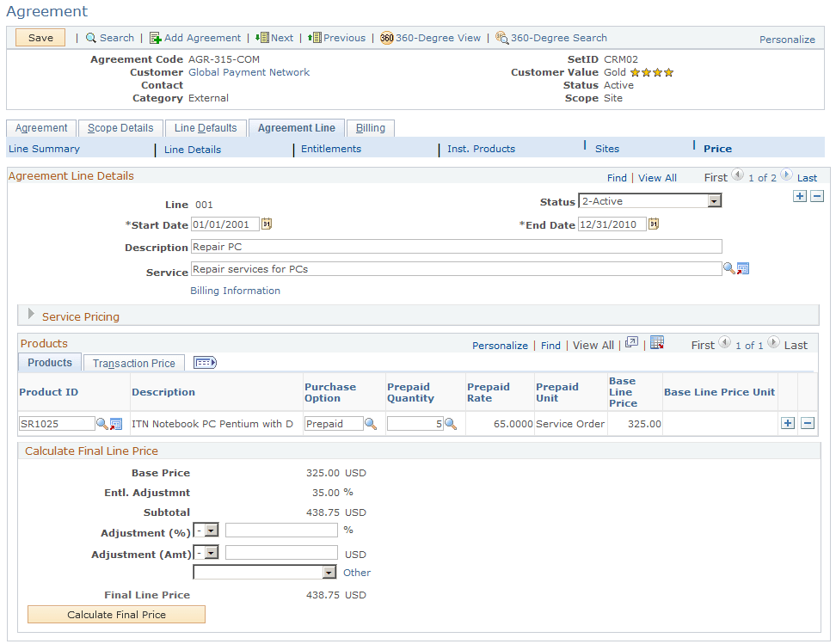The height and width of the screenshot is (644, 836).
Task: Show all columns using the grid tab icon
Action: tap(205, 363)
